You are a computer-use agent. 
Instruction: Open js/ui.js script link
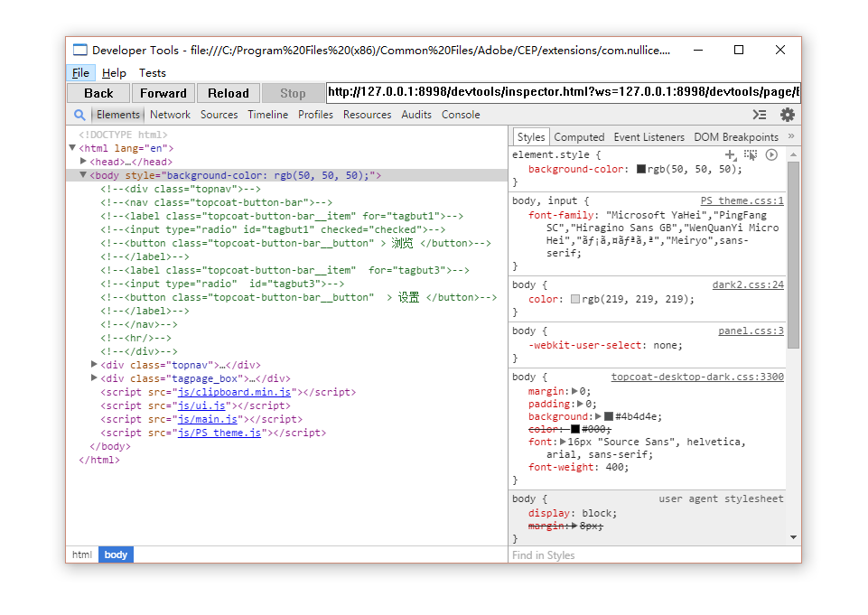coord(201,405)
